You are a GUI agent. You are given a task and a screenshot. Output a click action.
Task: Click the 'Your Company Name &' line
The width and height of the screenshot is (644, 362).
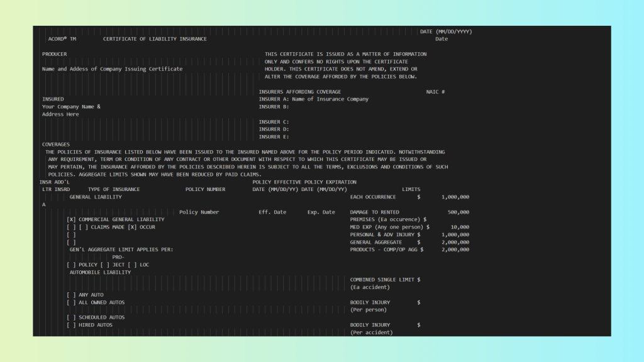(71, 107)
